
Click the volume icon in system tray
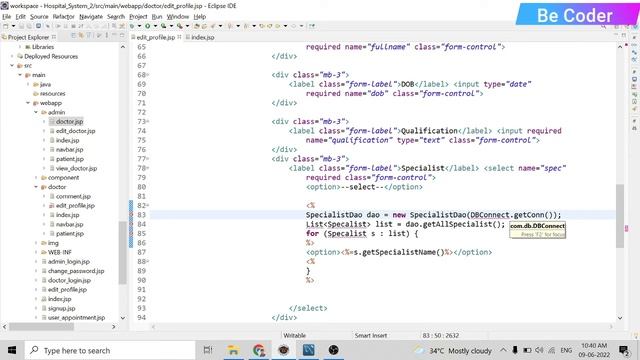pos(539,350)
